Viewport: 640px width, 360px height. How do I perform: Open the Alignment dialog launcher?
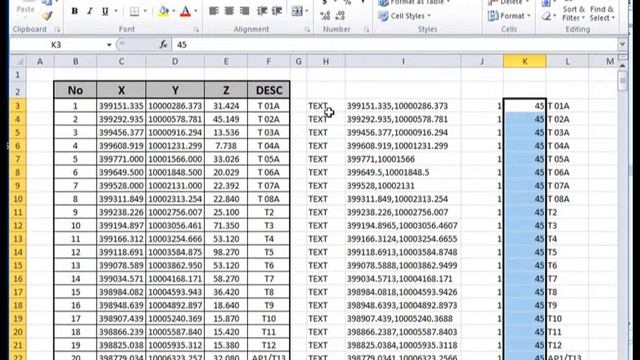(x=307, y=29)
